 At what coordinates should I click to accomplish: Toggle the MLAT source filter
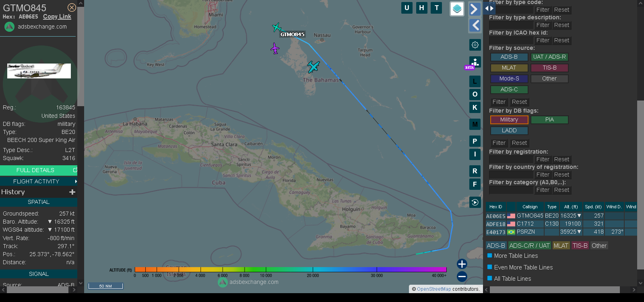[x=509, y=68]
